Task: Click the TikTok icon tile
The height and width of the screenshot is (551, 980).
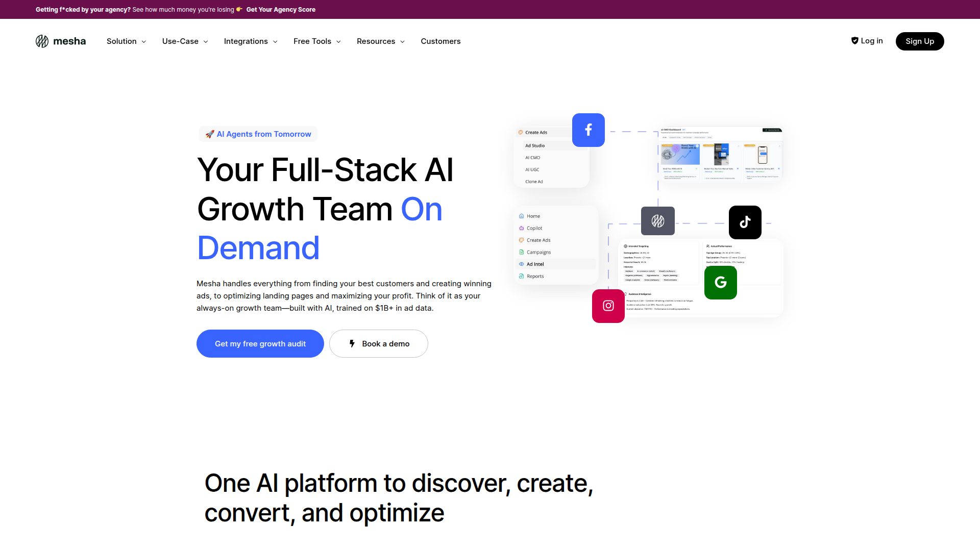Action: [x=745, y=222]
